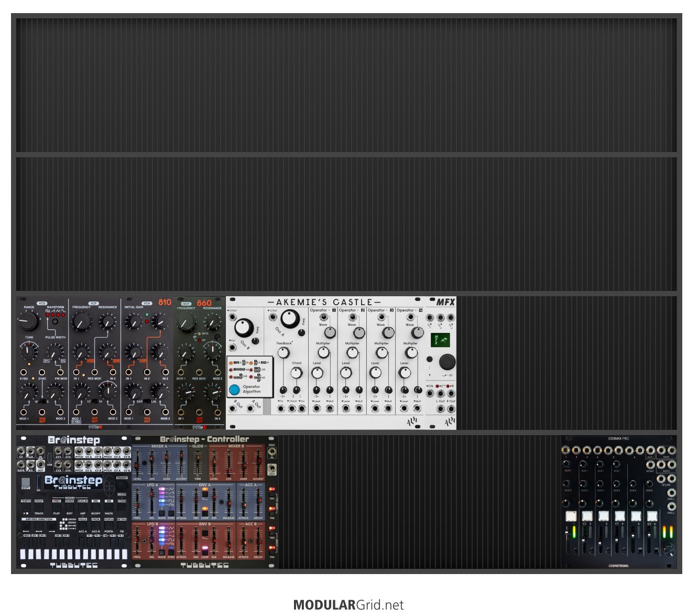Screen dimensions: 698x616
Task: Click the MIDI OUT jack on Brainstep Controller
Action: coord(272,469)
